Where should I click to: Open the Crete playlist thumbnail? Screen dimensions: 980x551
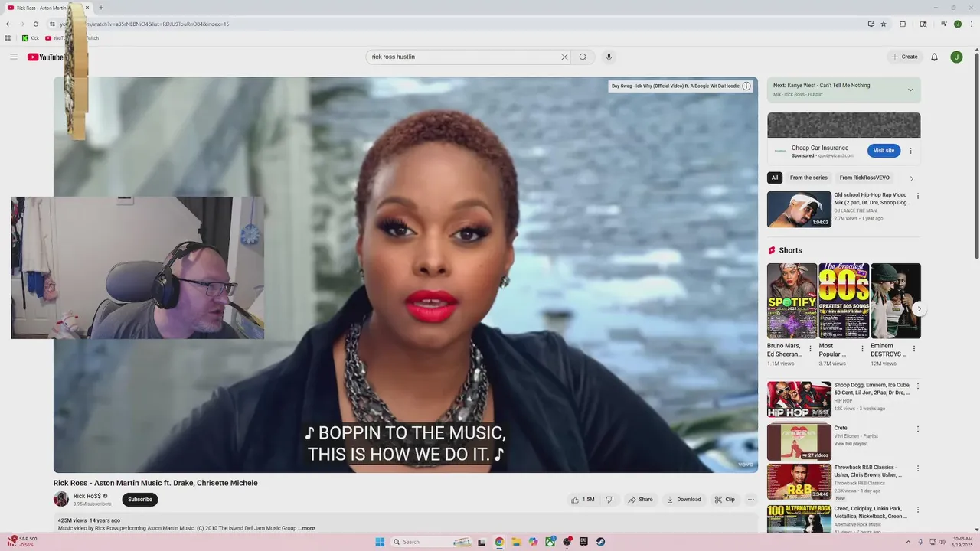[x=799, y=442]
